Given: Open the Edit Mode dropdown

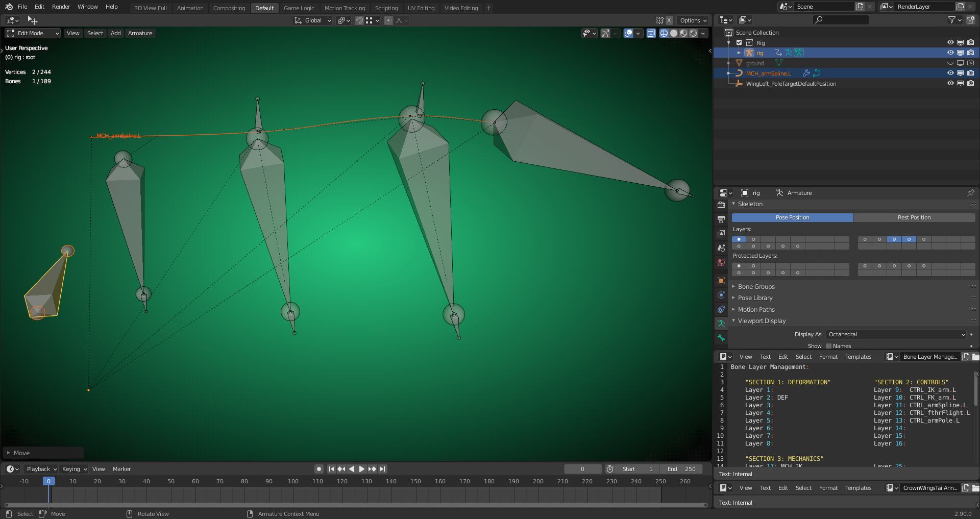Looking at the screenshot, I should (32, 33).
